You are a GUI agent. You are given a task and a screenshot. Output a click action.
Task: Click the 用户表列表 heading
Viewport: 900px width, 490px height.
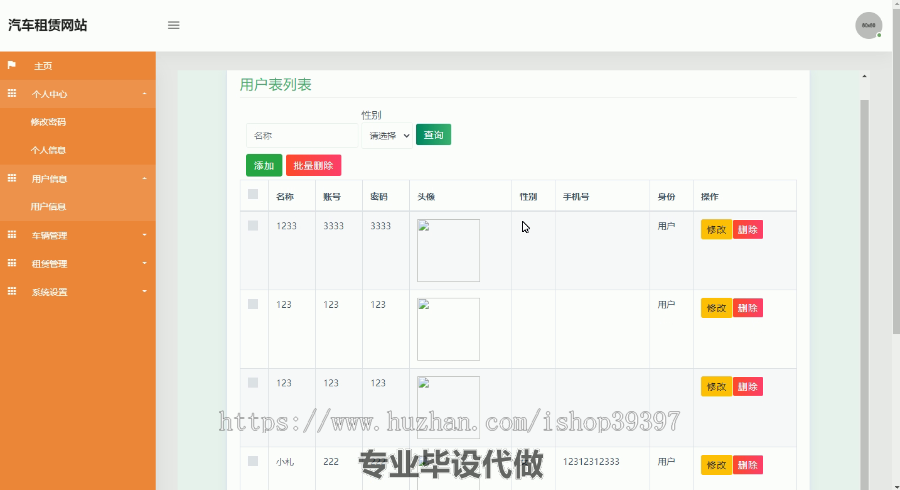pyautogui.click(x=276, y=85)
